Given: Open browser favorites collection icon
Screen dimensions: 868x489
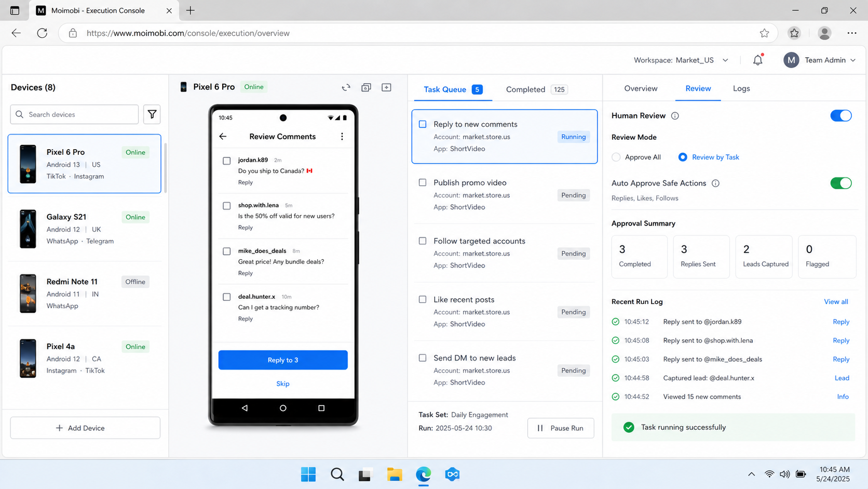Looking at the screenshot, I should pyautogui.click(x=794, y=33).
